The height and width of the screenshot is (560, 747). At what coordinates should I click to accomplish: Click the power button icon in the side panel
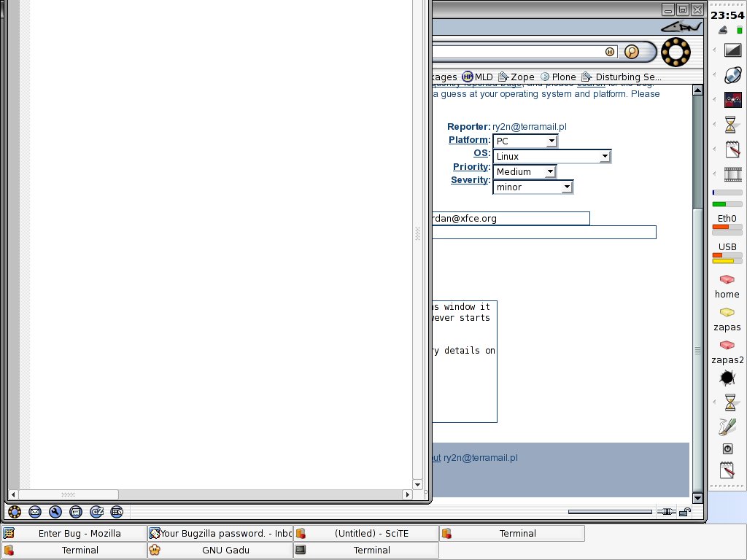point(727,448)
